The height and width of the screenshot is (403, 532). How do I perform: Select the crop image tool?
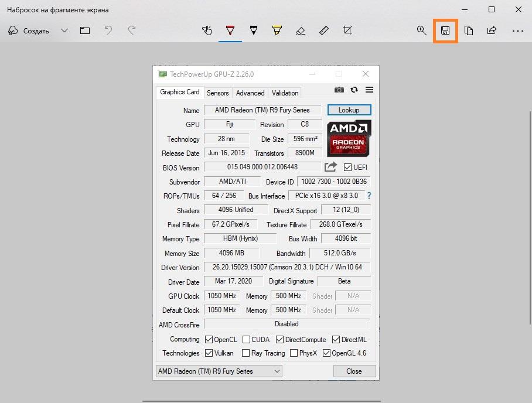pyautogui.click(x=347, y=30)
